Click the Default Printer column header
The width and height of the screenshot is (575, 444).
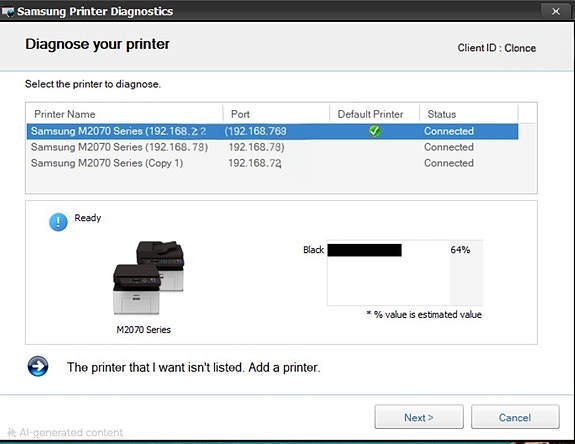click(374, 114)
